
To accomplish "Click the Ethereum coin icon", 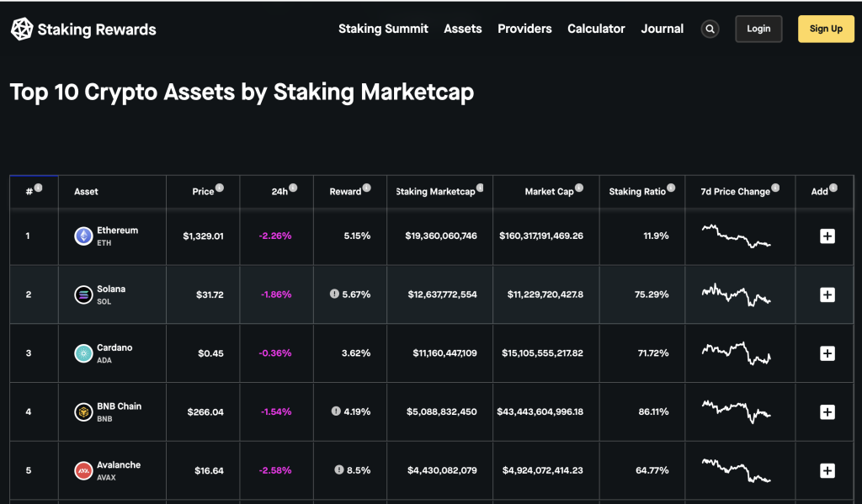I will [x=83, y=236].
